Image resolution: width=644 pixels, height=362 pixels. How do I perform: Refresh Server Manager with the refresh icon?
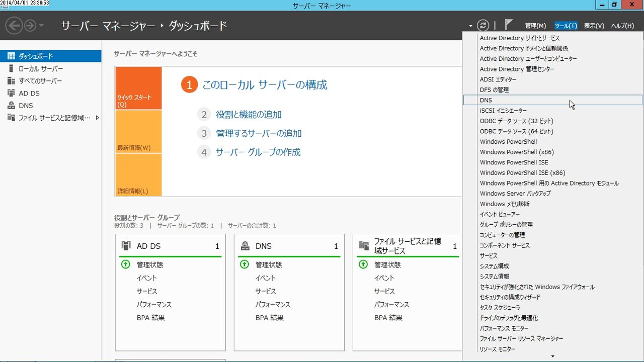pyautogui.click(x=482, y=25)
